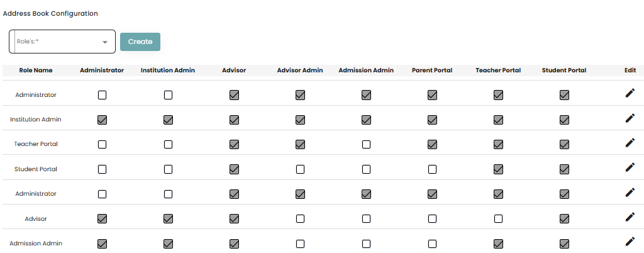The image size is (644, 253).
Task: Uncheck Student Portal in Admission Admin row
Action: [564, 244]
